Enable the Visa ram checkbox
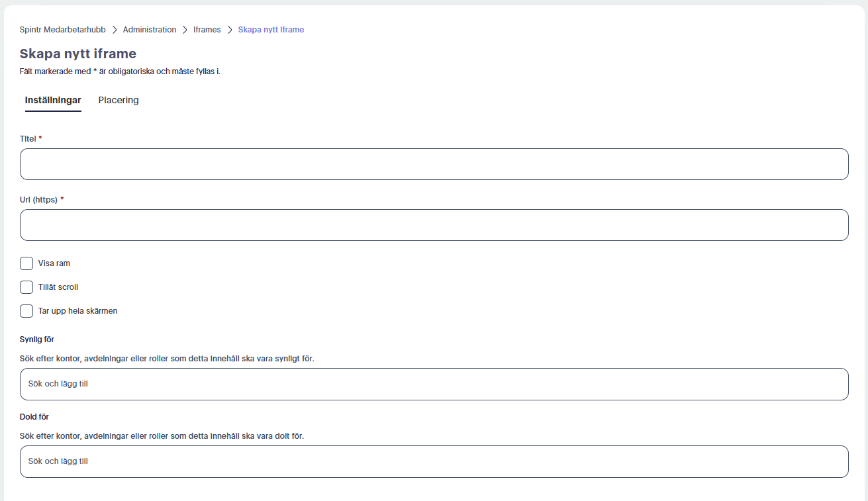Screen dimensions: 868x501 (26, 263)
